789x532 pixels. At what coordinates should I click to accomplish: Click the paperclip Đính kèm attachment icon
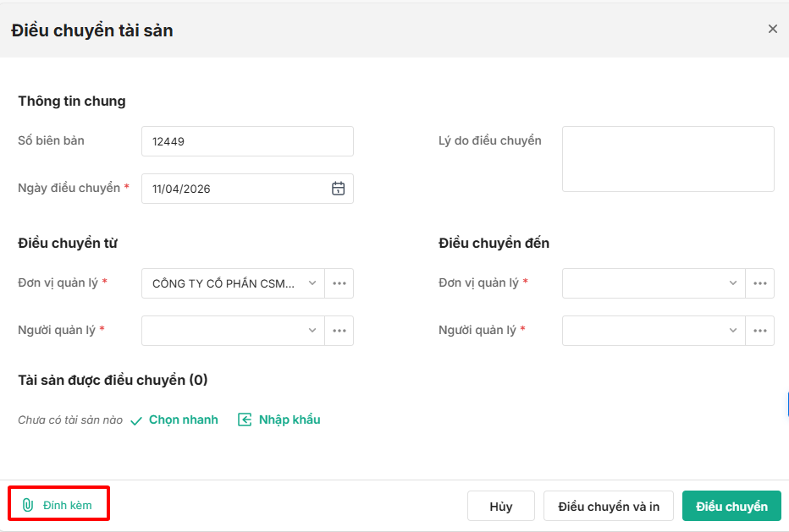[x=28, y=506]
